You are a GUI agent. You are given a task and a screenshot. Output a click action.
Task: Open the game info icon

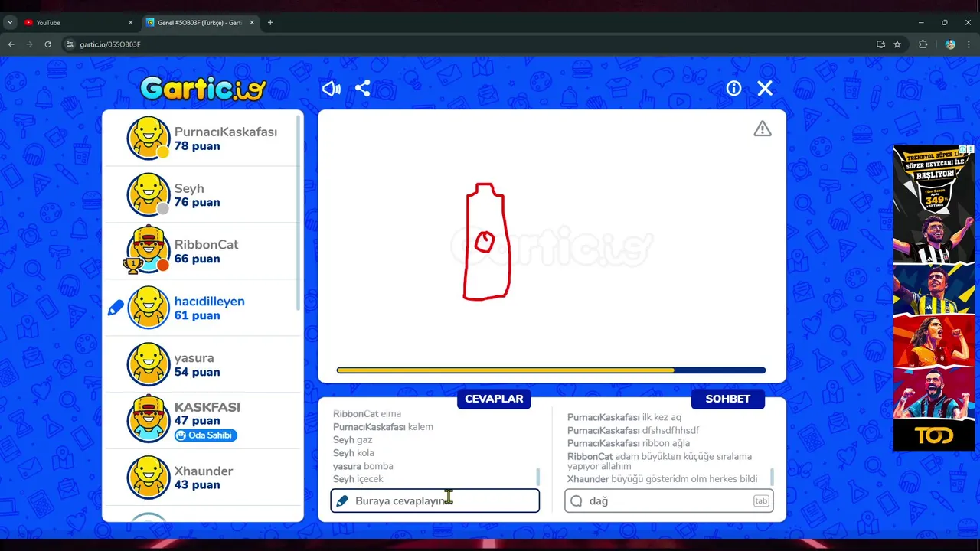[x=733, y=89]
